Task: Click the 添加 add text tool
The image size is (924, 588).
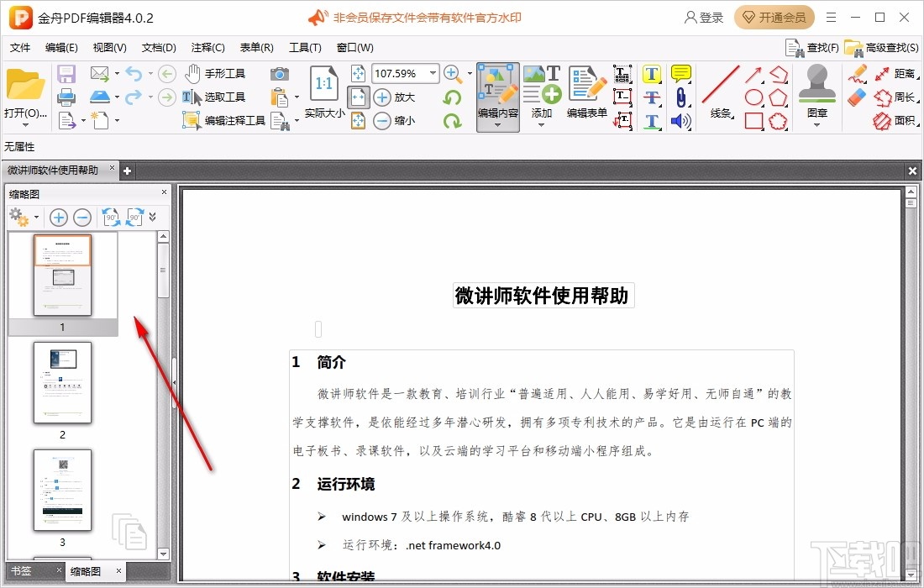Action: tap(542, 95)
